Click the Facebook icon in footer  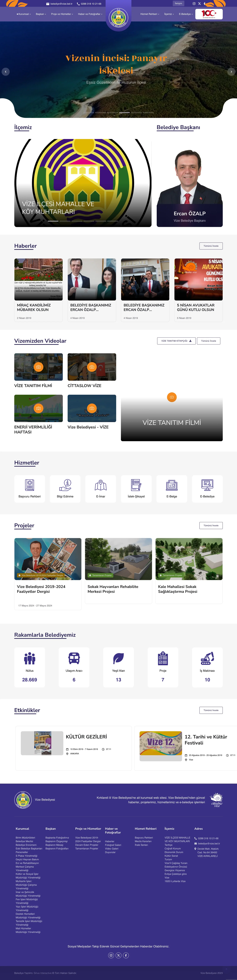pos(126,955)
